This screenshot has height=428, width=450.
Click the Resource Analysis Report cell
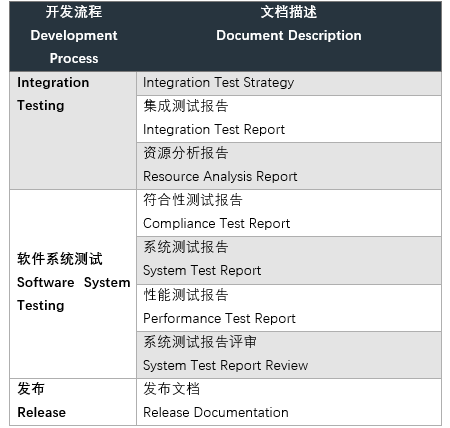[x=289, y=166]
